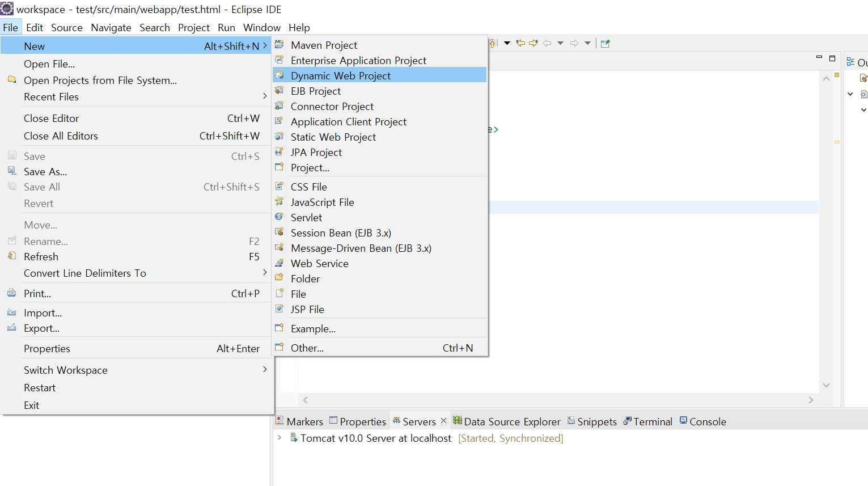Screen dimensions: 868x486
Task: Expand the Recent Files submenu
Action: coord(265,96)
